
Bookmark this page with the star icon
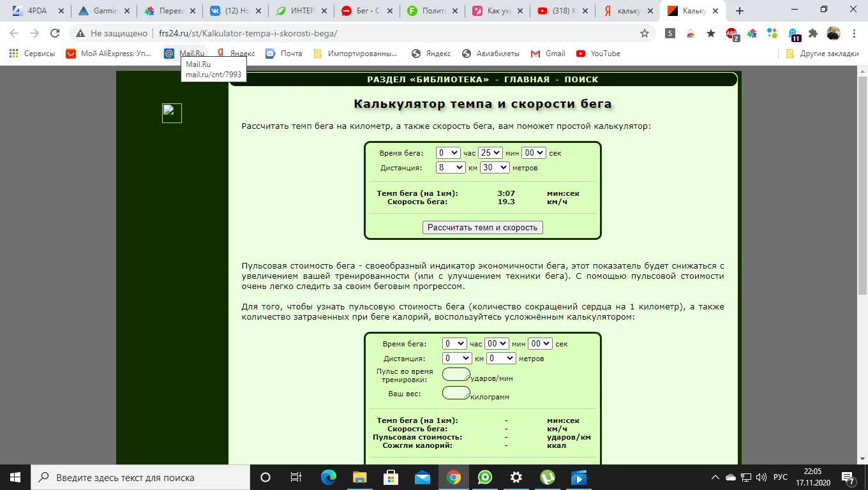point(645,34)
